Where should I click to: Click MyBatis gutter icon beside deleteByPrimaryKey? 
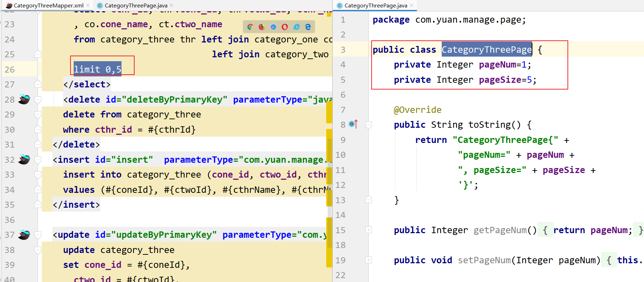(x=24, y=99)
